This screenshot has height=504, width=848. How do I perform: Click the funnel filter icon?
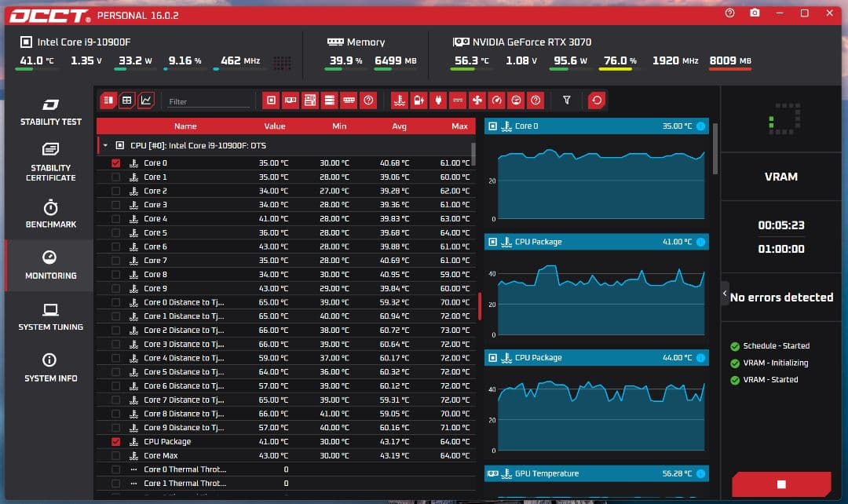567,100
